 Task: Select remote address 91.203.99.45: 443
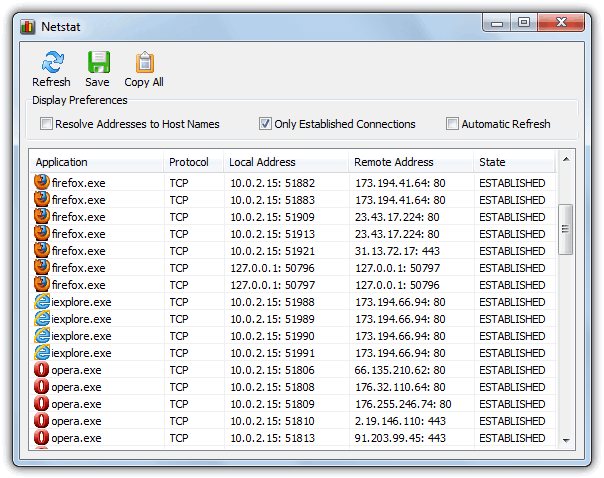(x=400, y=438)
